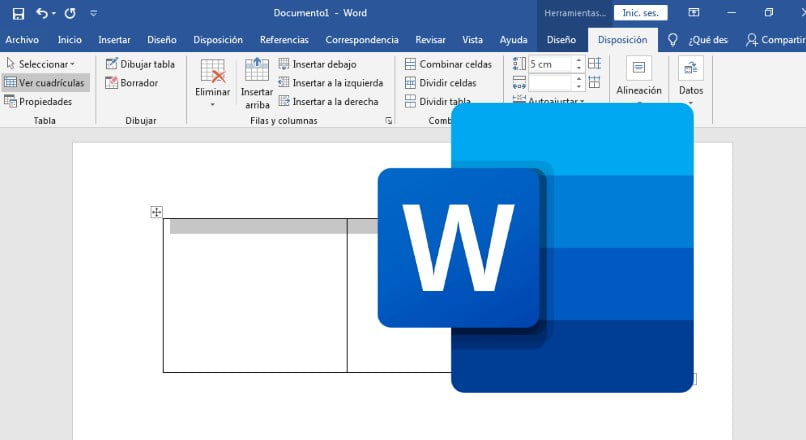Open the Alineación group button

click(639, 78)
